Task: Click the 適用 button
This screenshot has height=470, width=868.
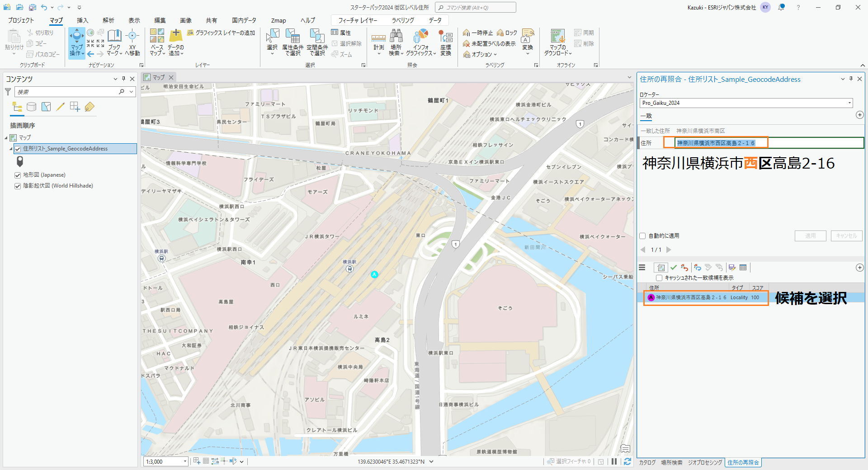Action: point(811,236)
